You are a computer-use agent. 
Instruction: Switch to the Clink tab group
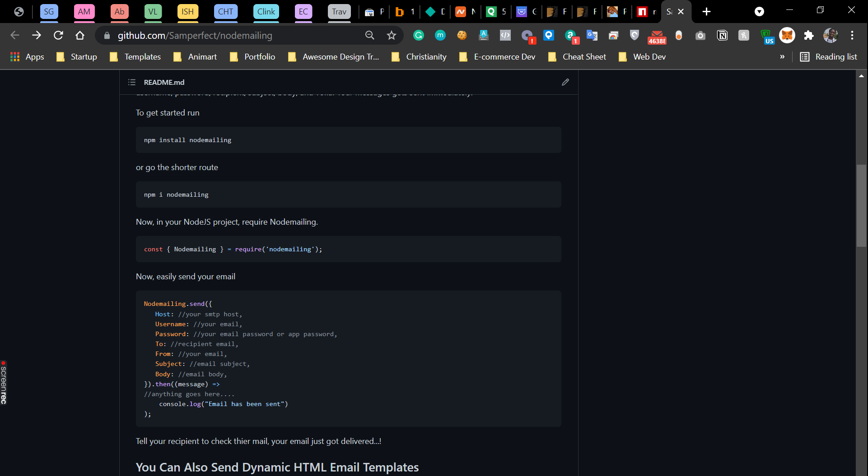coord(266,12)
